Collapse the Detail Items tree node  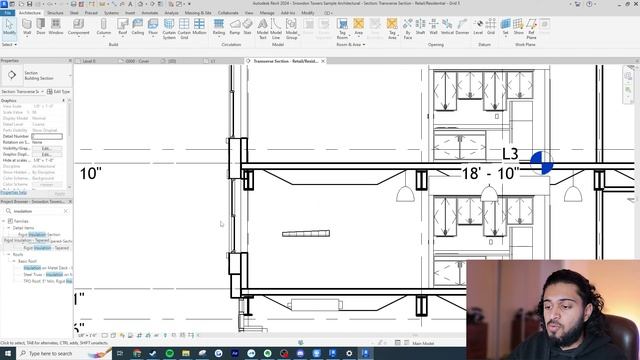point(9,228)
